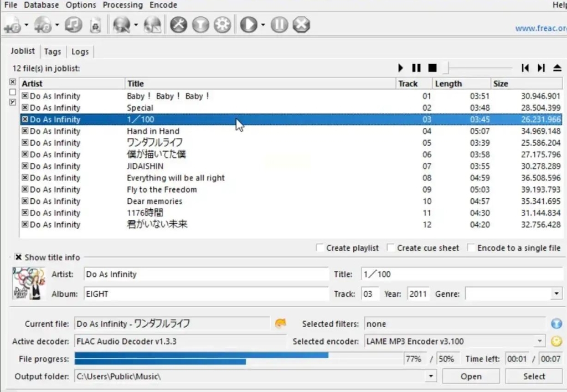Open the Processing menu
Viewport: 567px width, 392px height.
122,5
